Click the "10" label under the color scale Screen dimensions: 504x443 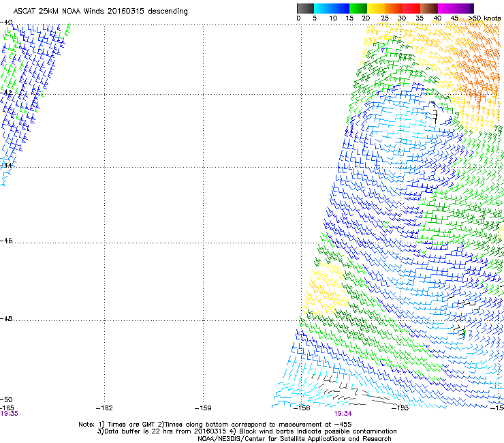333,18
